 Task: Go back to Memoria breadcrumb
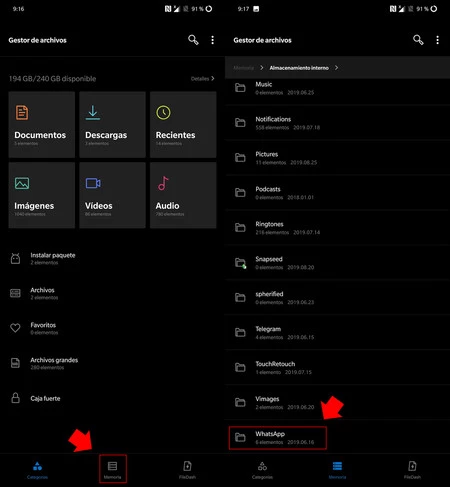243,68
